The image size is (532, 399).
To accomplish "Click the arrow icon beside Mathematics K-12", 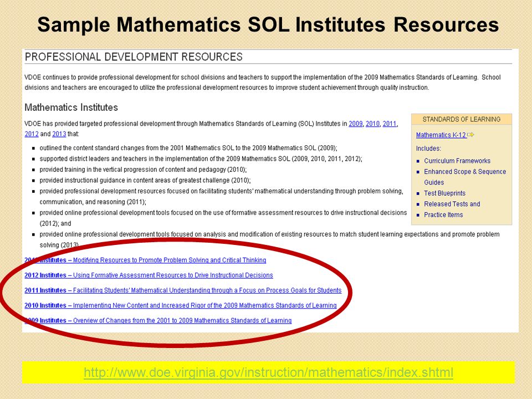I will pyautogui.click(x=470, y=135).
